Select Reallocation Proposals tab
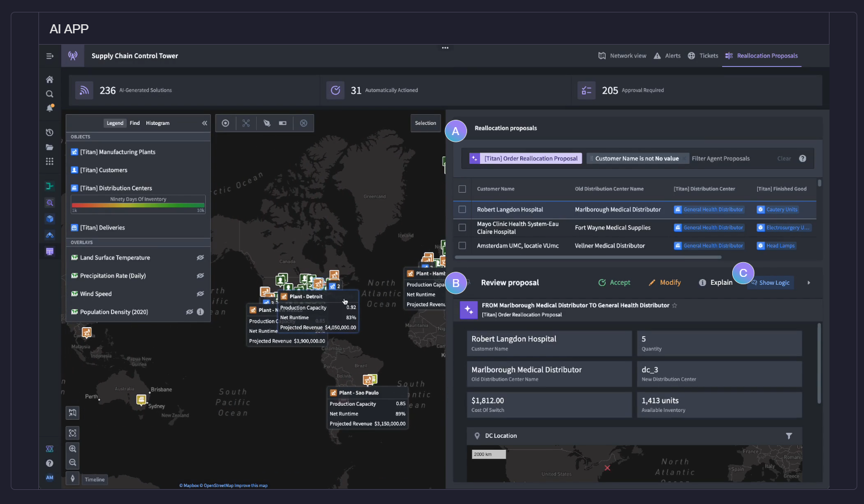The width and height of the screenshot is (864, 504). 762,56
